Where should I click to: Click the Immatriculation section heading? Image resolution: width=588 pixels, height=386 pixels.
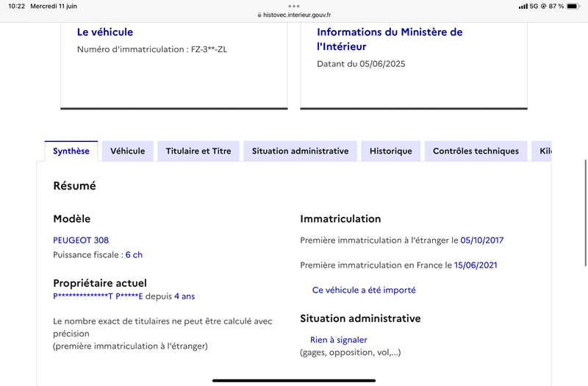(x=340, y=218)
